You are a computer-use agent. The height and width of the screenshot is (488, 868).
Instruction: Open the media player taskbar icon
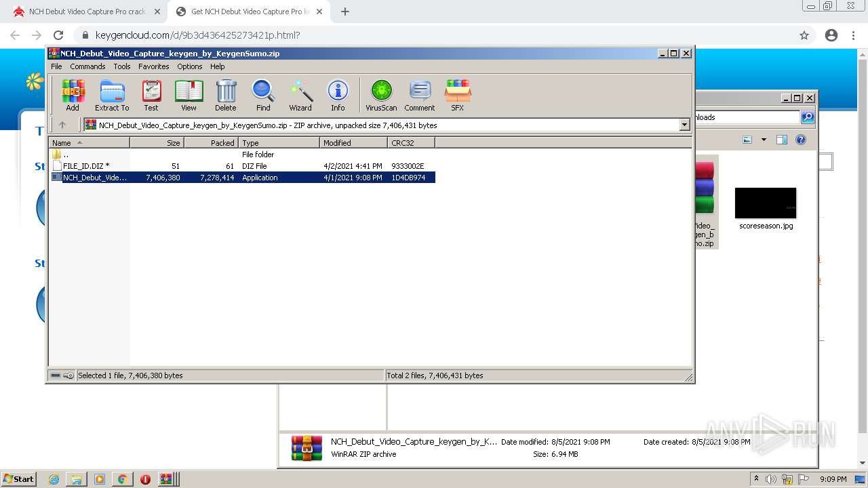tap(100, 479)
